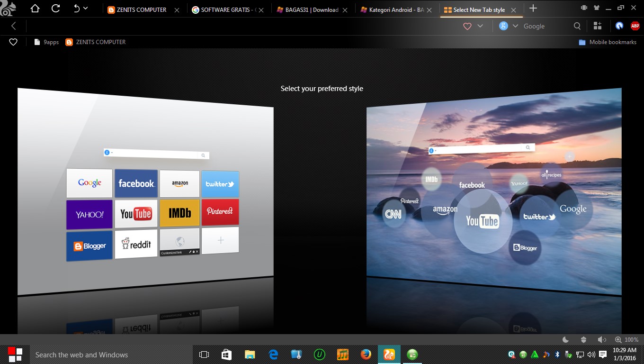Click the acorn icon in status bar
Image resolution: width=644 pixels, height=364 pixels.
[x=583, y=340]
